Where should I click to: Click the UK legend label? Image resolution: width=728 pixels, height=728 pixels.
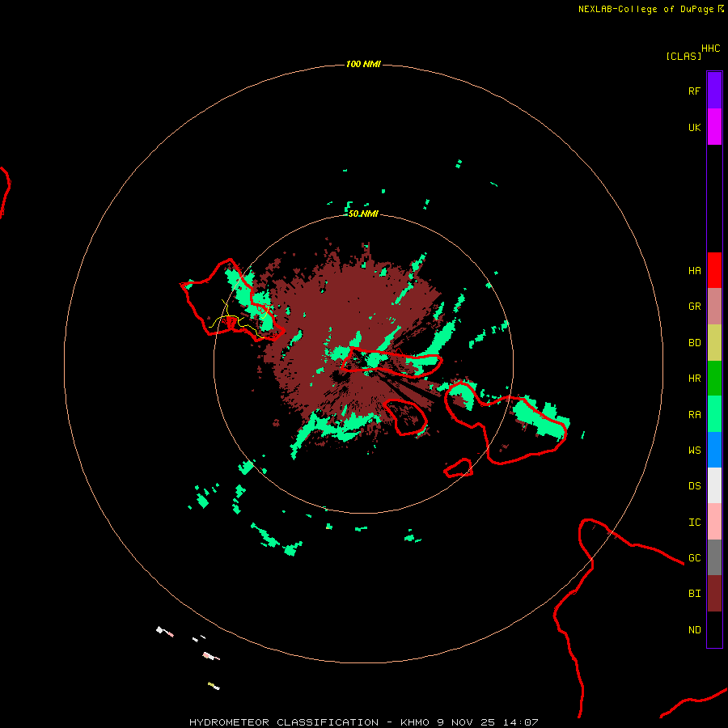pyautogui.click(x=694, y=127)
